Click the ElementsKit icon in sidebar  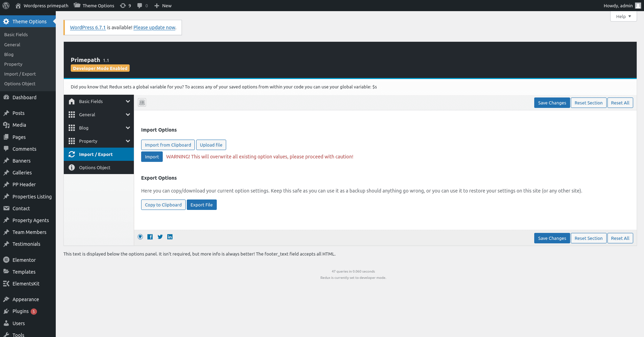click(x=6, y=284)
